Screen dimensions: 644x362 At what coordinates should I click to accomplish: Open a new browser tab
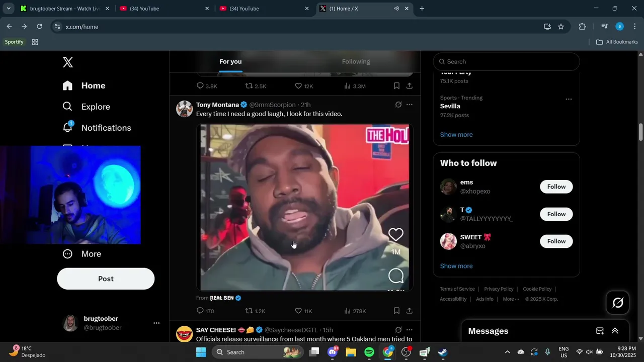pyautogui.click(x=422, y=9)
